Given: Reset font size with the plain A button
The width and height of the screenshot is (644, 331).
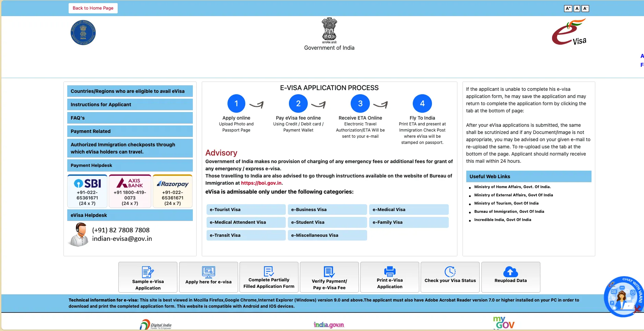Looking at the screenshot, I should (577, 9).
